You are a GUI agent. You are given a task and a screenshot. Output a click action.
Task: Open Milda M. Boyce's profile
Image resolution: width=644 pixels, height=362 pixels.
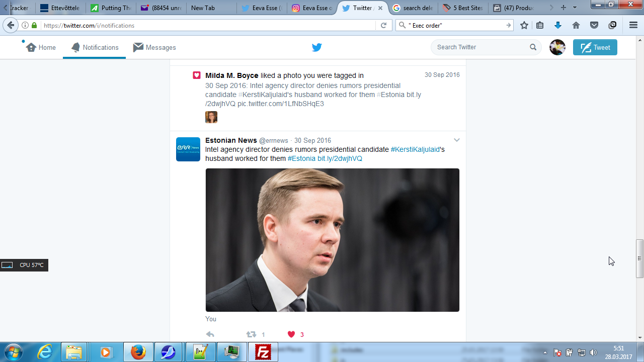click(x=232, y=75)
